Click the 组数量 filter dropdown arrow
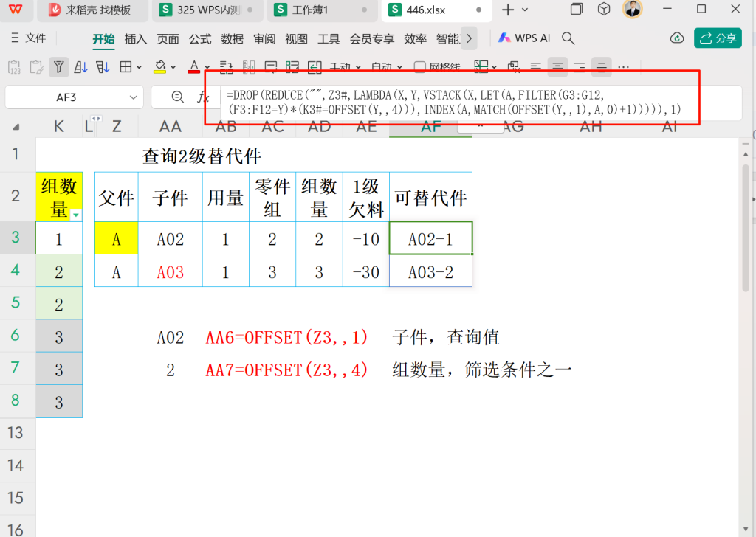The width and height of the screenshot is (756, 537). [x=76, y=215]
